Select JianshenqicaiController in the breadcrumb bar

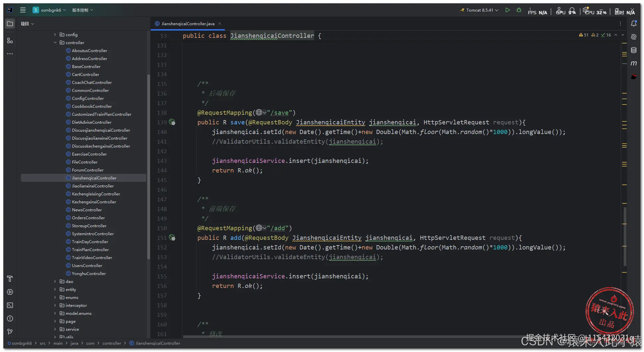click(x=155, y=343)
